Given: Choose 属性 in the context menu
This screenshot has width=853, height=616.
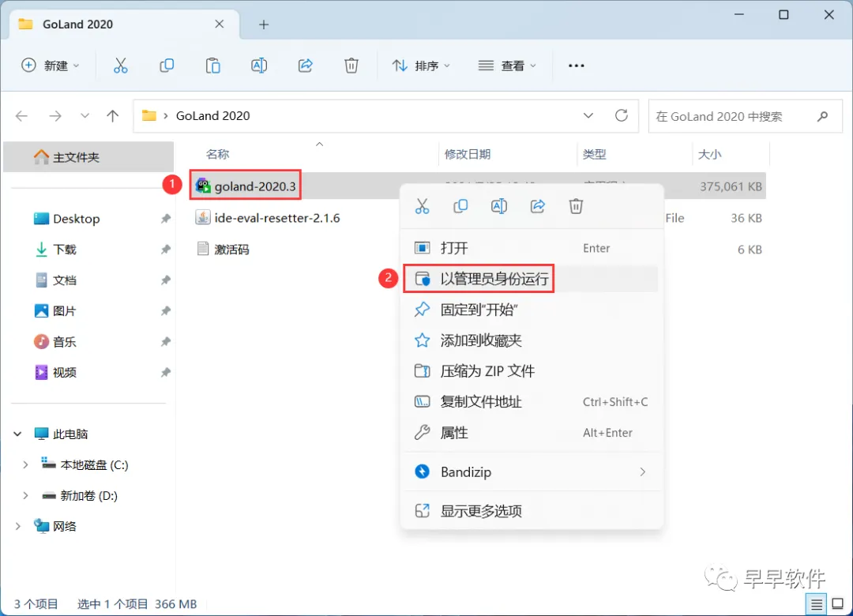Looking at the screenshot, I should (x=532, y=433).
